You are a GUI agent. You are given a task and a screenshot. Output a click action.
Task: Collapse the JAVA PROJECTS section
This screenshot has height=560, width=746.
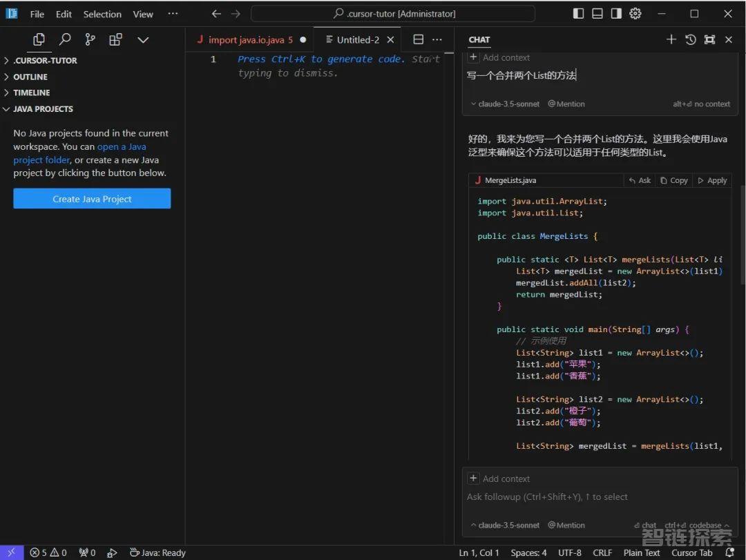(x=93, y=109)
